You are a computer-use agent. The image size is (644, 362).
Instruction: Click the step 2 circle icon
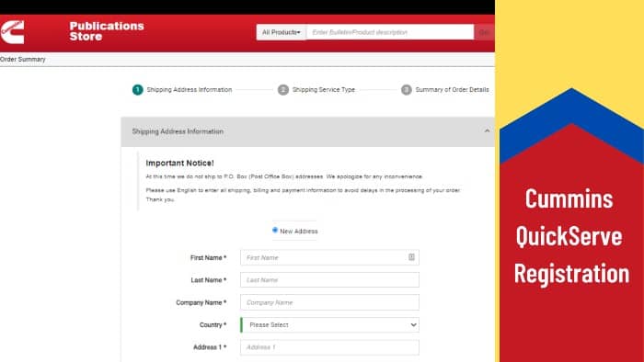(283, 90)
